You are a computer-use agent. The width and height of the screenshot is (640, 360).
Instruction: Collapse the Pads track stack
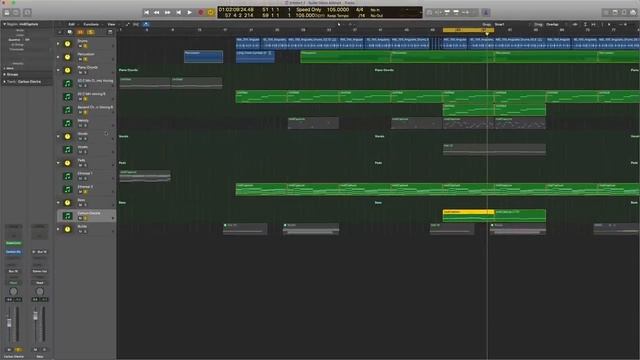pos(58,163)
